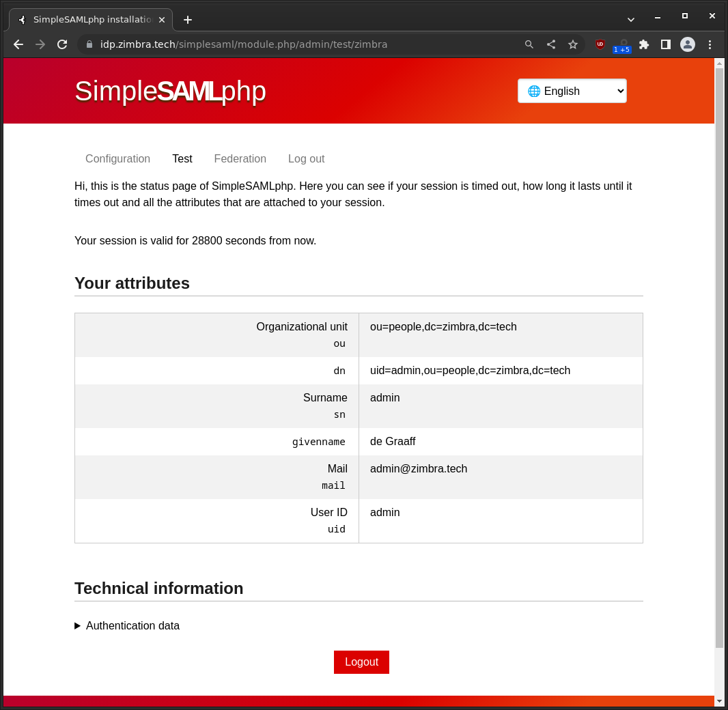Select the SimpleSAMLphp installation tab
This screenshot has height=710, width=728.
pyautogui.click(x=91, y=20)
